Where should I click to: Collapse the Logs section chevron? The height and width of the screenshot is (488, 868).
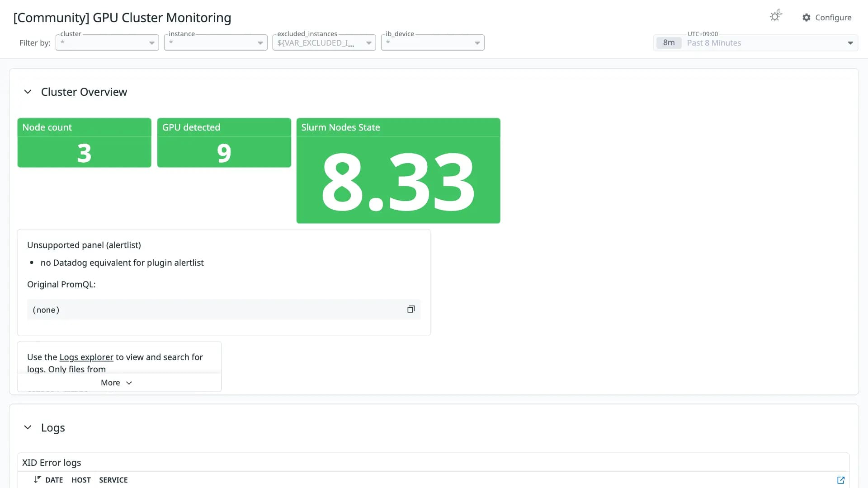[x=28, y=427]
